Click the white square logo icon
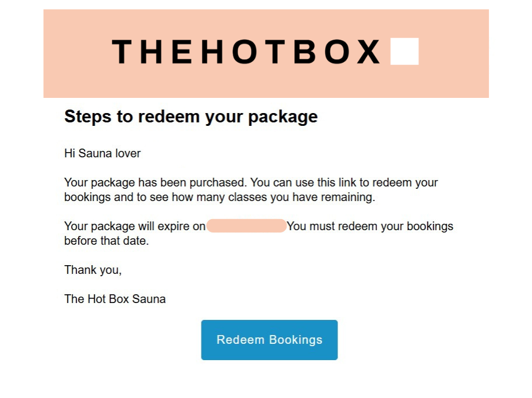The image size is (532, 398). pyautogui.click(x=404, y=51)
